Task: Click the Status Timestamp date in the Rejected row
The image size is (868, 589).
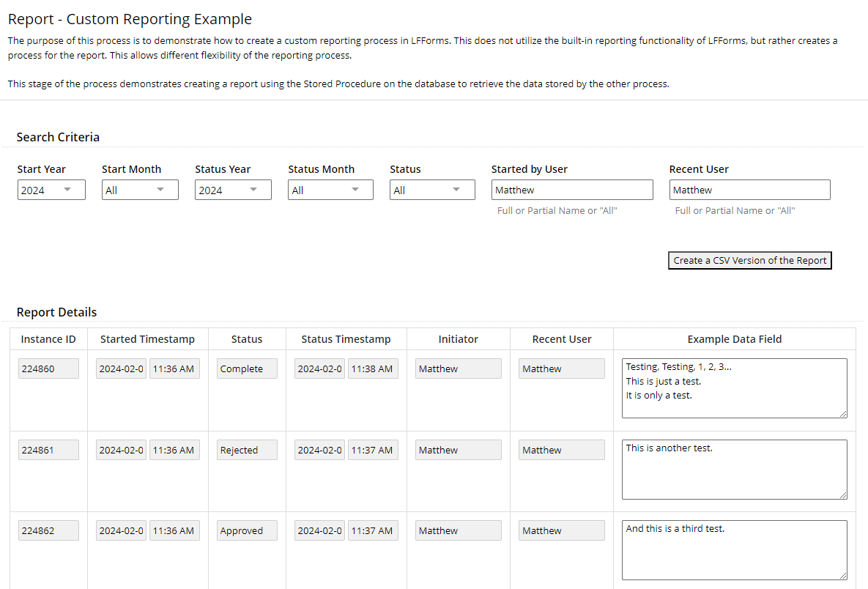Action: 319,449
